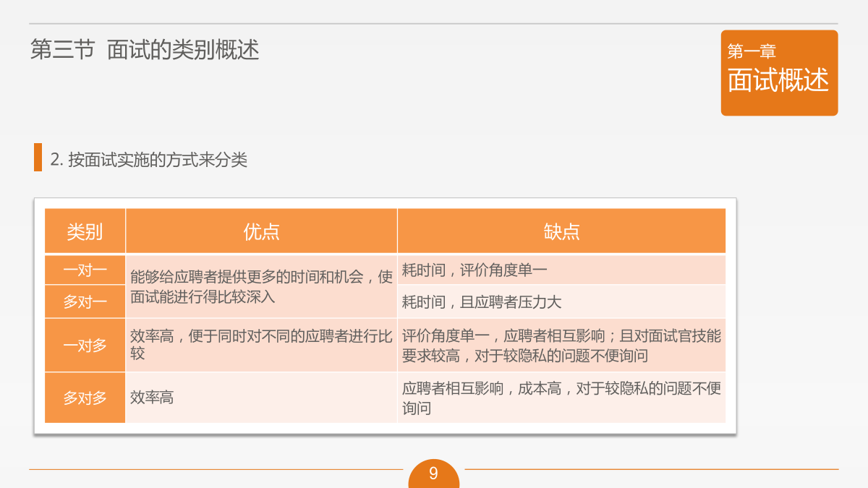Click the slide title 第三节 面试的类别概述
868x488 pixels.
(x=145, y=50)
